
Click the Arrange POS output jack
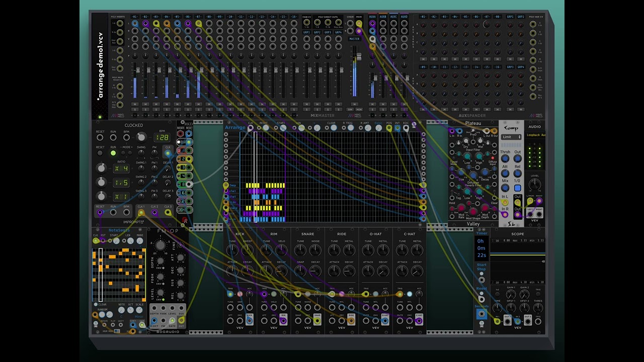click(389, 129)
